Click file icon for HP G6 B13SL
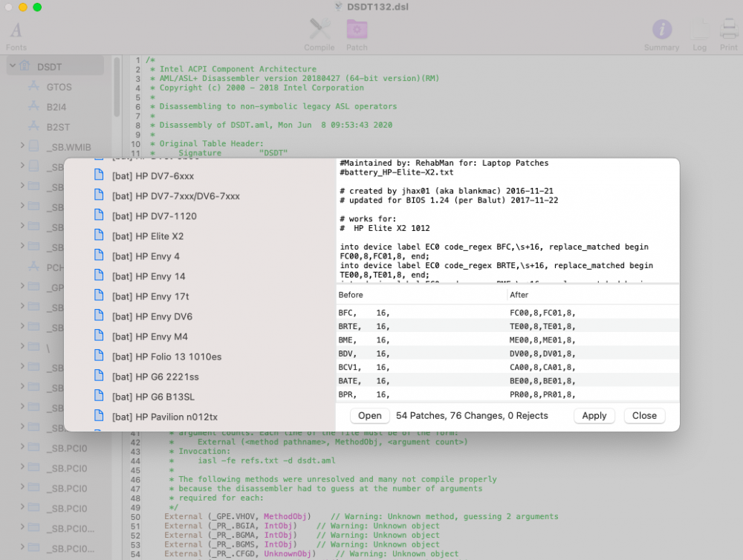The height and width of the screenshot is (560, 743). tap(99, 396)
